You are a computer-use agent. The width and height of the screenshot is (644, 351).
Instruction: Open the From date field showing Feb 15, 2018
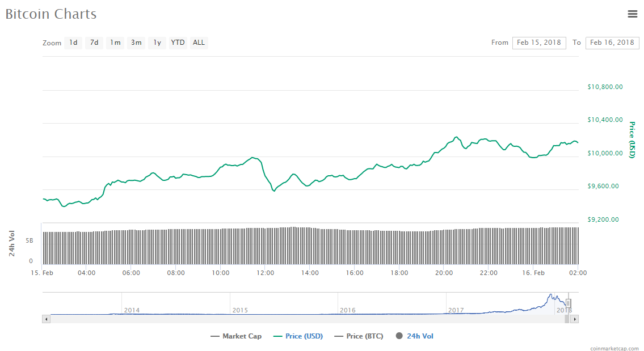538,43
